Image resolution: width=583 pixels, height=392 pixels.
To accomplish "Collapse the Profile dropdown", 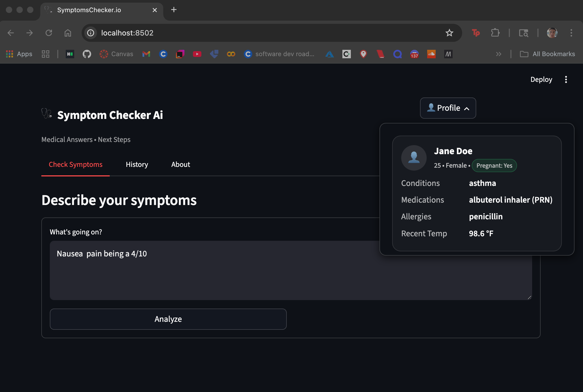I will [x=448, y=108].
